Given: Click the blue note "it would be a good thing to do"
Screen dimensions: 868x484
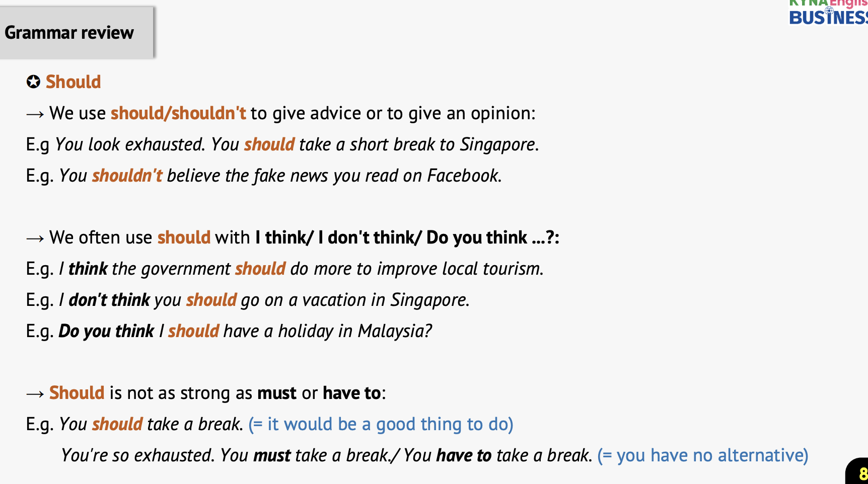Looking at the screenshot, I should tap(381, 424).
